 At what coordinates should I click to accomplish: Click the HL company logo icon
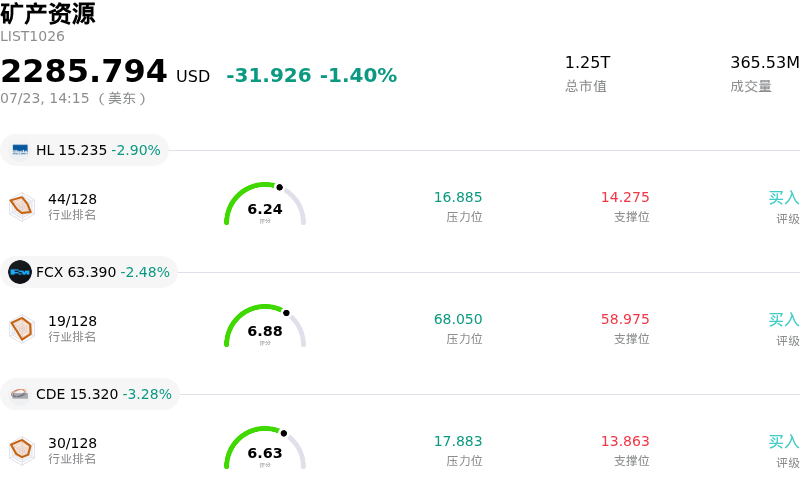click(x=20, y=150)
